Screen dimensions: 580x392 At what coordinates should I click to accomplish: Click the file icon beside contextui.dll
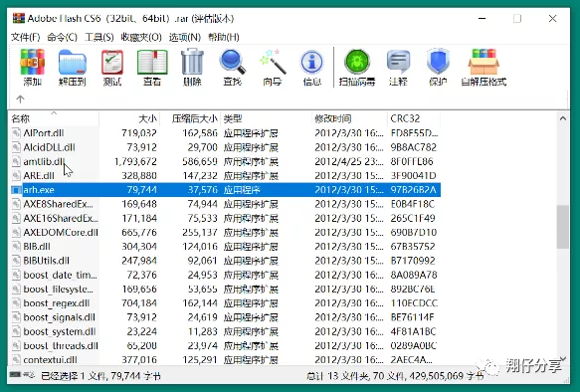pyautogui.click(x=16, y=359)
